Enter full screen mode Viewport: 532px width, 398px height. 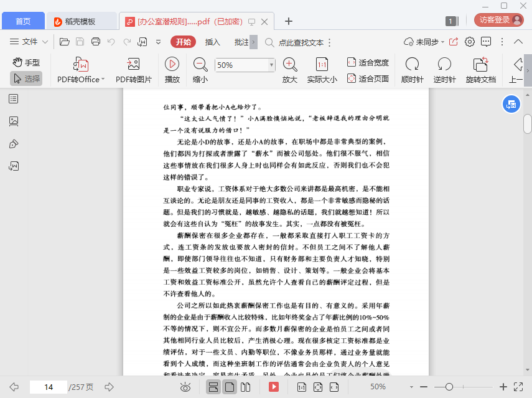click(x=518, y=387)
